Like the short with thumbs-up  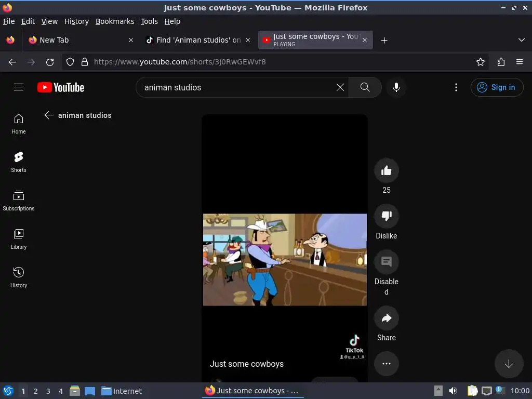coord(386,170)
